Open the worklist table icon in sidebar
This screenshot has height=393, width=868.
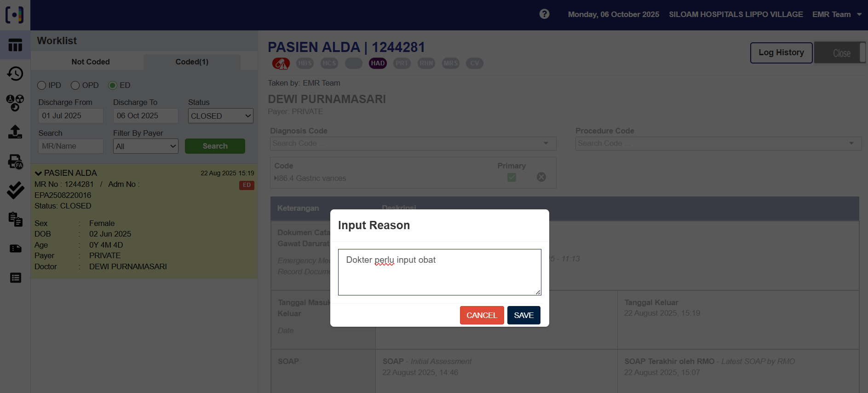coord(15,45)
